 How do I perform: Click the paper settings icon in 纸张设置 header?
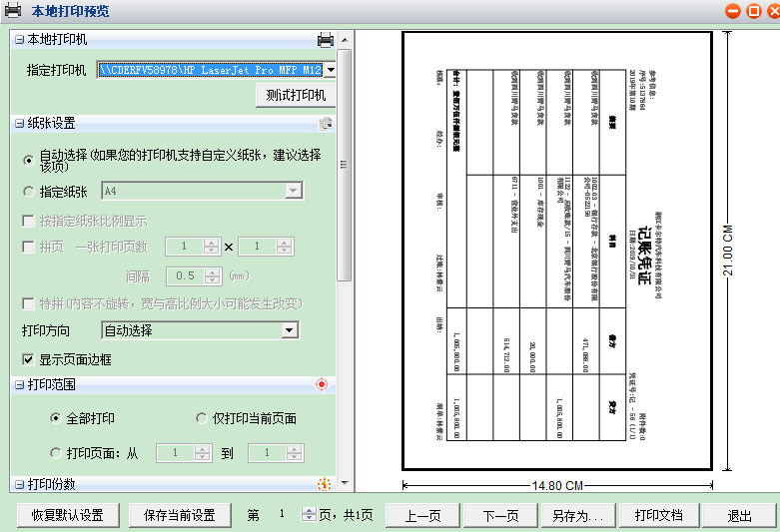point(325,124)
